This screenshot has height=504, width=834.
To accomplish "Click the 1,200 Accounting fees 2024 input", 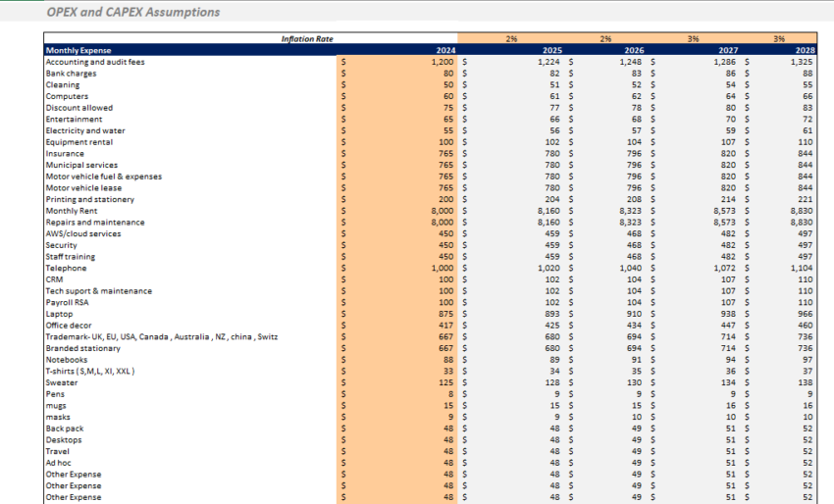I will tap(443, 62).
